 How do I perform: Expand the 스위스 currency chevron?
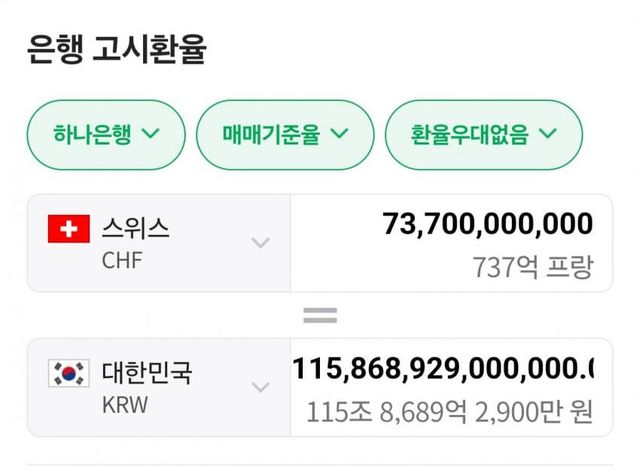pyautogui.click(x=260, y=243)
